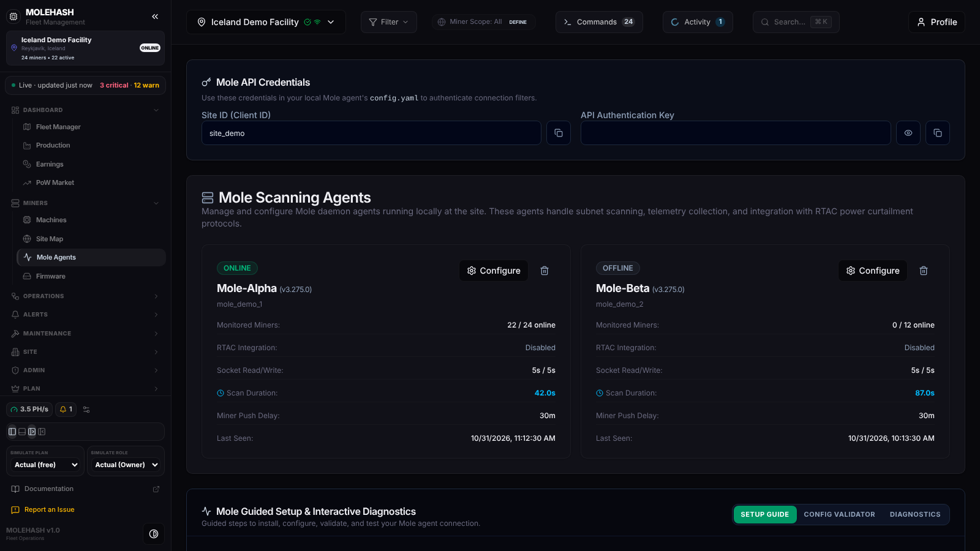Open the bell alerts badge showing 1
Image resolution: width=980 pixels, height=551 pixels.
click(x=66, y=410)
